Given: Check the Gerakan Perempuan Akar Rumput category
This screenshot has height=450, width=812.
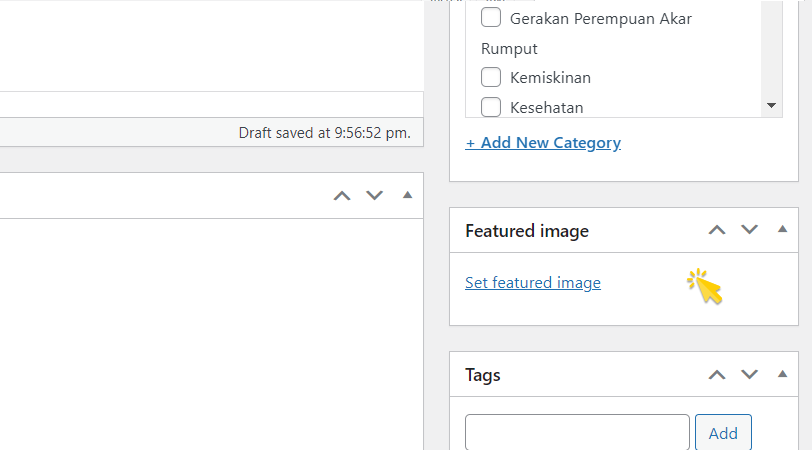Looking at the screenshot, I should click(x=491, y=18).
